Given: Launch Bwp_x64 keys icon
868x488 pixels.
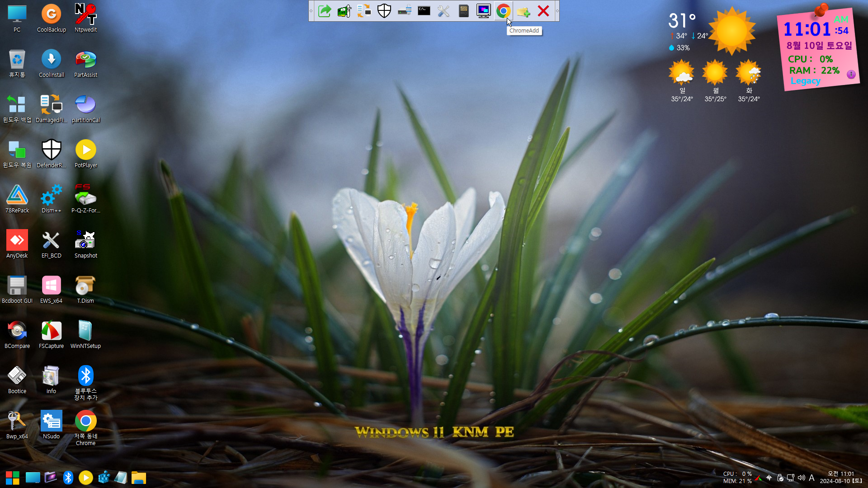Looking at the screenshot, I should point(17,425).
